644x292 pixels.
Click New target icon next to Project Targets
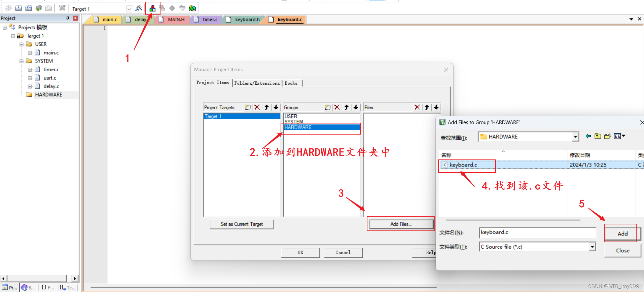click(248, 107)
